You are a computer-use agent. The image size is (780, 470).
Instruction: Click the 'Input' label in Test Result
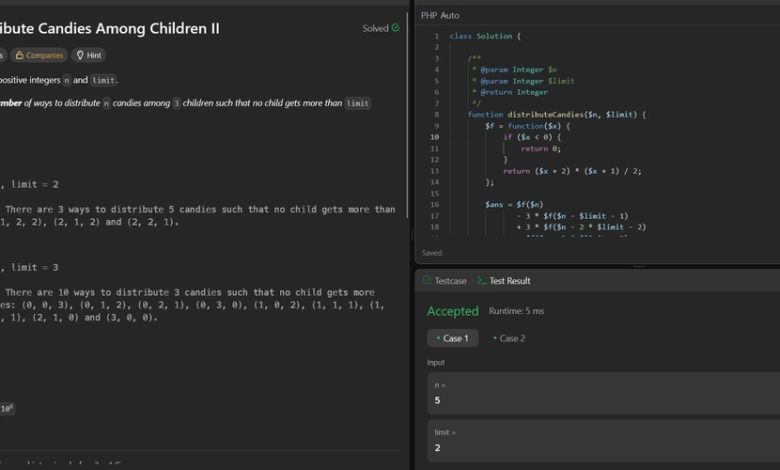(x=436, y=363)
